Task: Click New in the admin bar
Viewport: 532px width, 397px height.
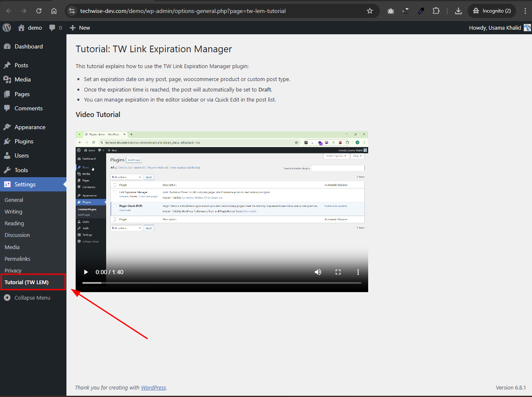Action: point(80,28)
